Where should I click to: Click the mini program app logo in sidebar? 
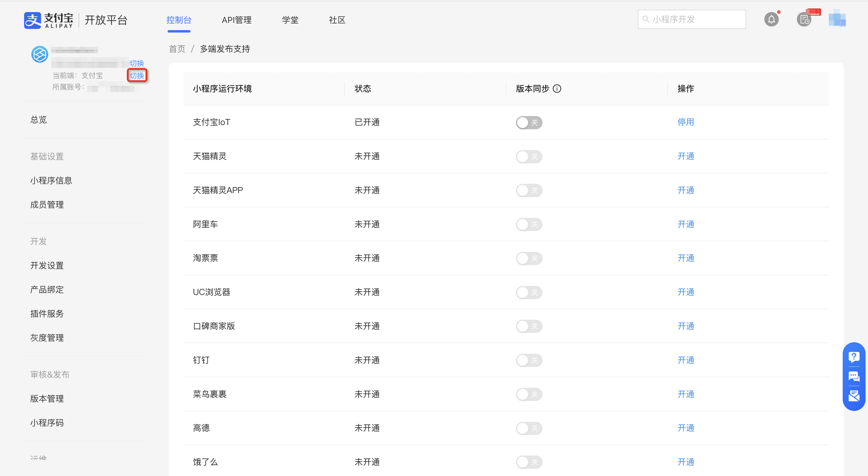[x=40, y=54]
